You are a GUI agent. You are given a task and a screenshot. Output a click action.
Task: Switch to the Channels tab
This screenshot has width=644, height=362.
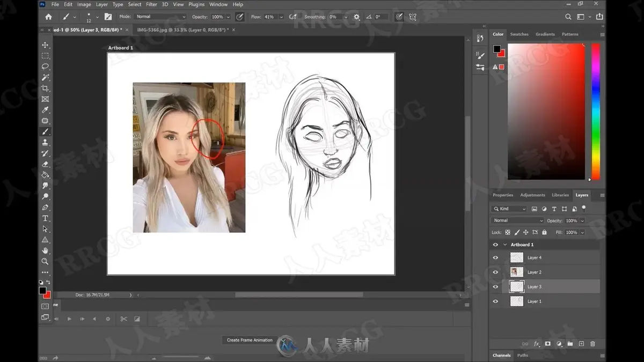(502, 355)
